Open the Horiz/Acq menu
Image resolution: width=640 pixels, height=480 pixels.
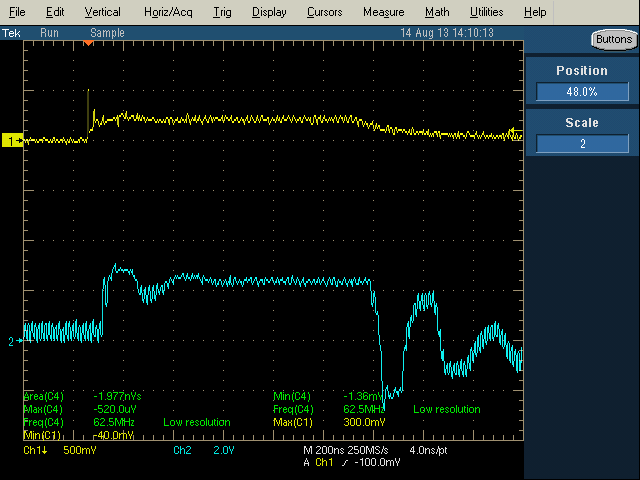(168, 12)
